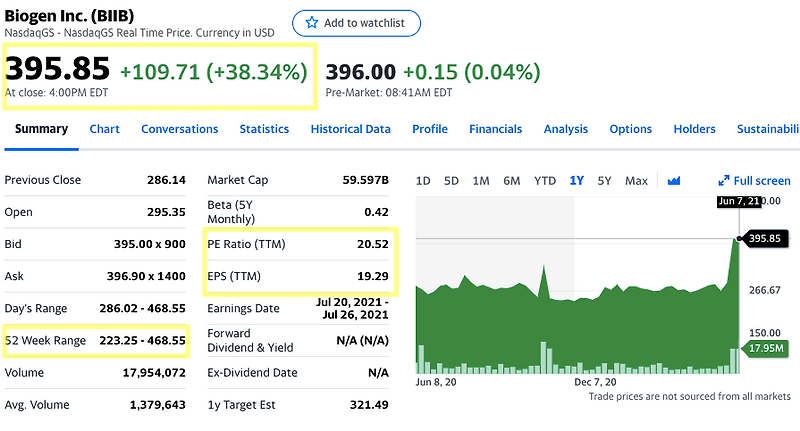Open the Sustainability tab
The height and width of the screenshot is (431, 800).
pos(768,129)
